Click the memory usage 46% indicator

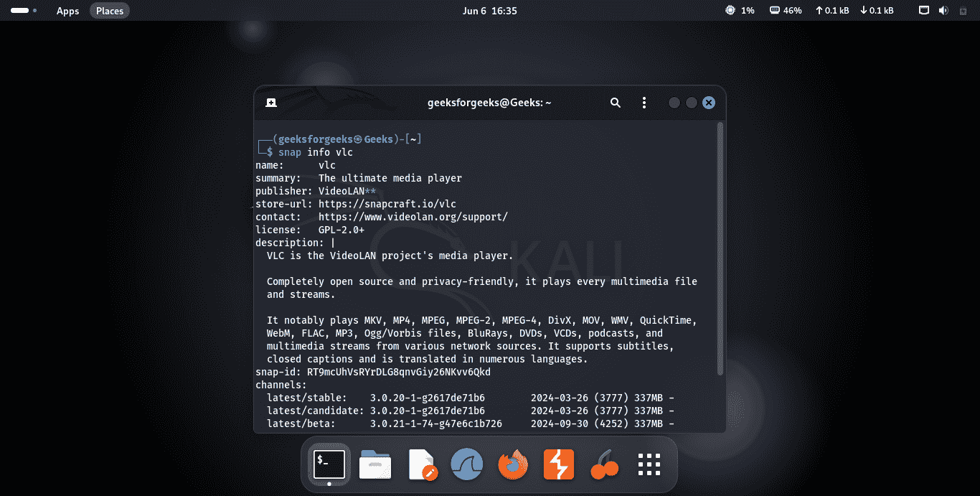pyautogui.click(x=785, y=11)
